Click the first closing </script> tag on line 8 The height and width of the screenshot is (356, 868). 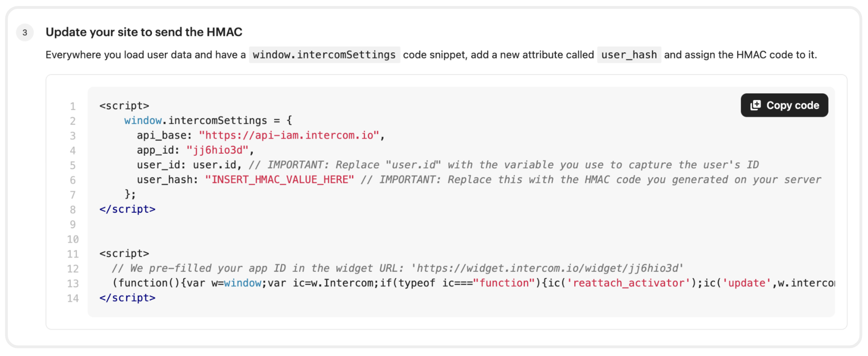point(127,209)
